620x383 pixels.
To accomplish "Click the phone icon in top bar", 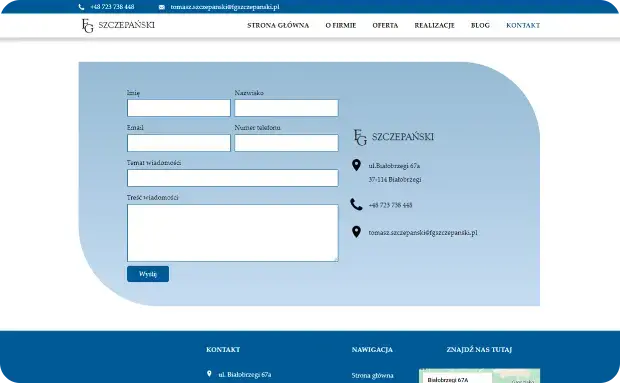I will [x=81, y=7].
